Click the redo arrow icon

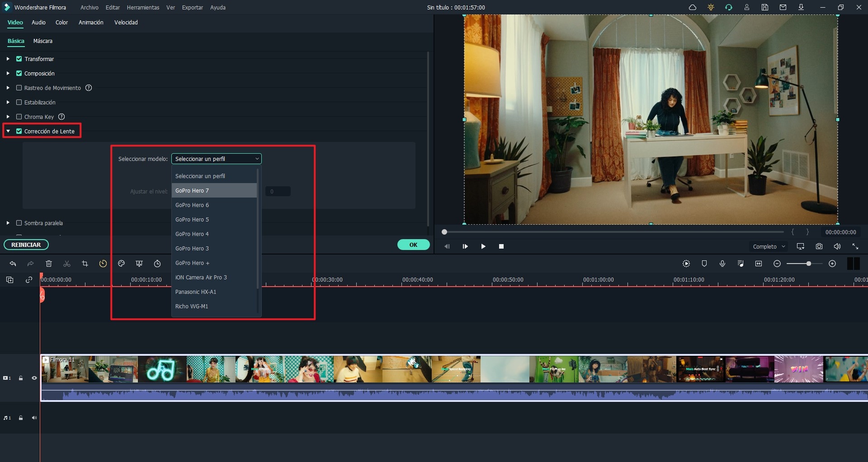click(31, 264)
